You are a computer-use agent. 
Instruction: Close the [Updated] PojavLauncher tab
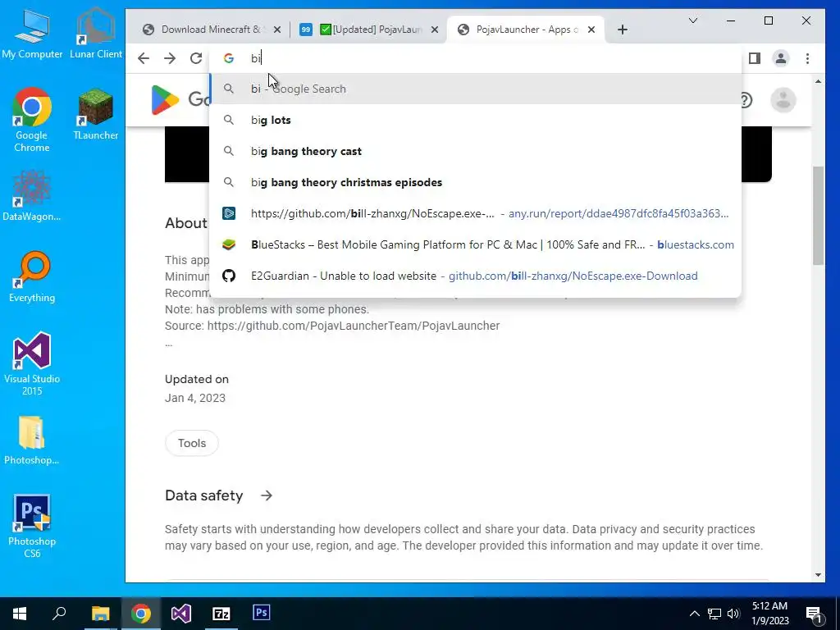(435, 30)
